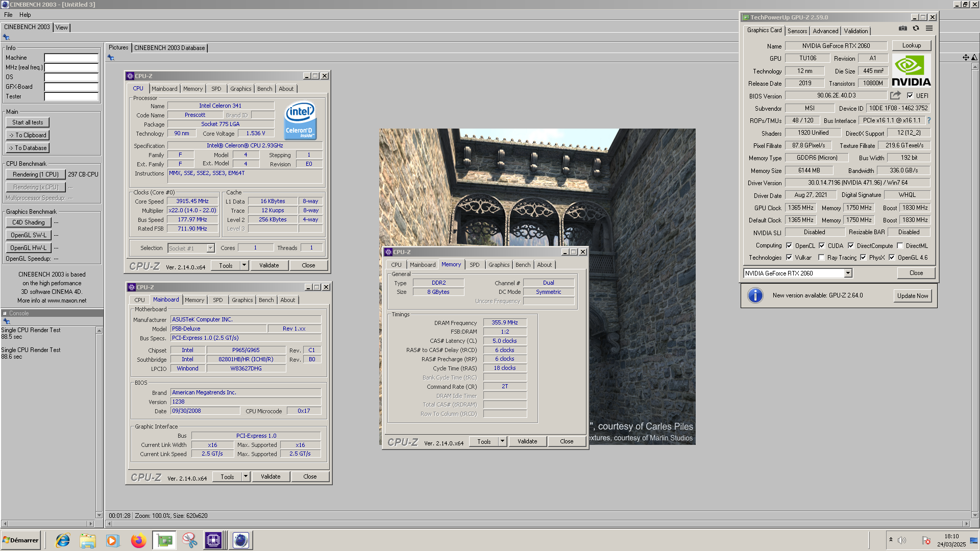980x551 pixels.
Task: Click the NVIDIA logo in GPU-Z
Action: (911, 70)
